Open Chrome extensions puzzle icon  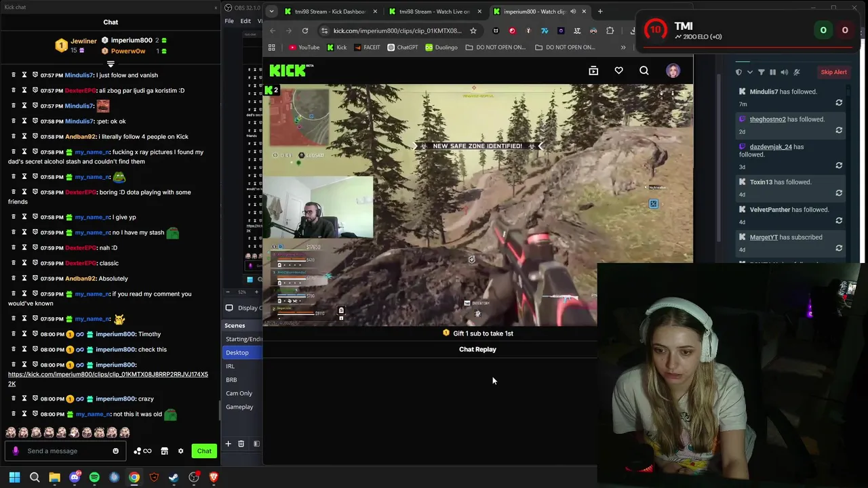(x=610, y=30)
